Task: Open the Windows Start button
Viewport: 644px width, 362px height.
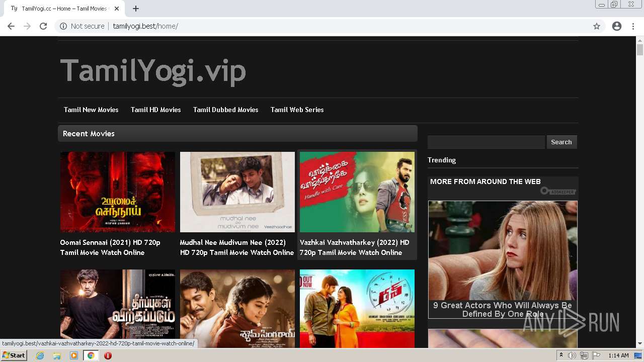Action: pos(14,355)
